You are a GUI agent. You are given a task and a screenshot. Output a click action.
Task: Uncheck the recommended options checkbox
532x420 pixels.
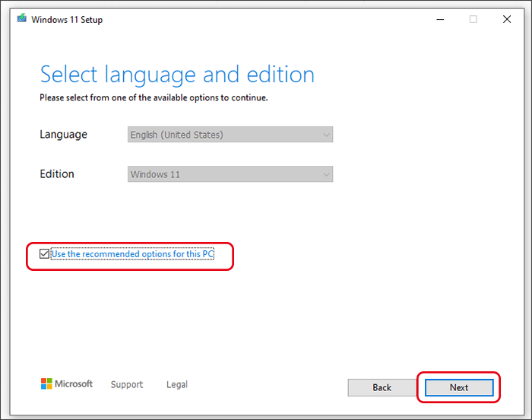44,253
